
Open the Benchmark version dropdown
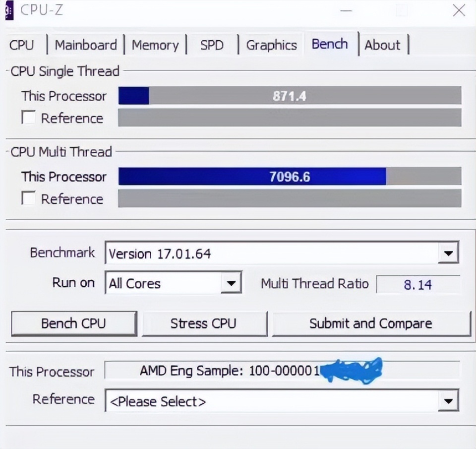coord(282,253)
